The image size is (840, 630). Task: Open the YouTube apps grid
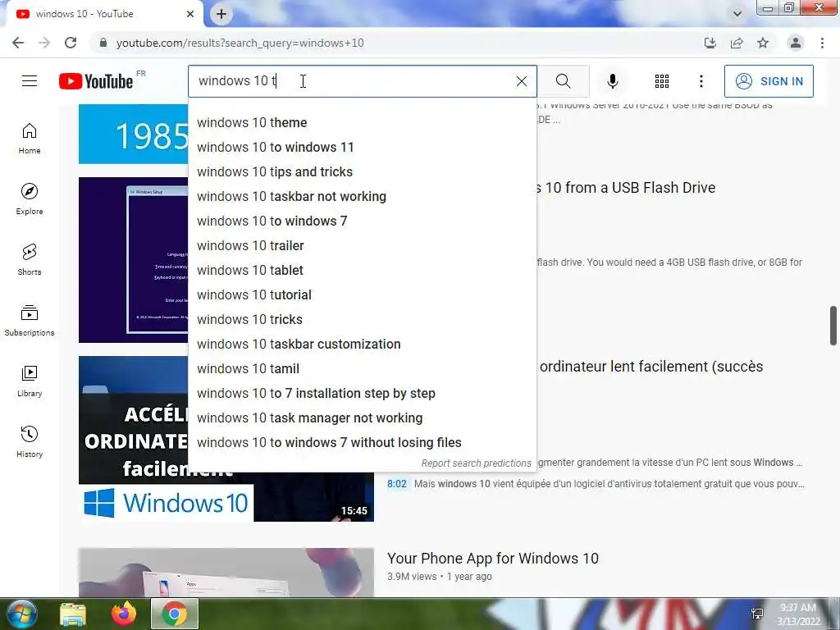point(662,81)
